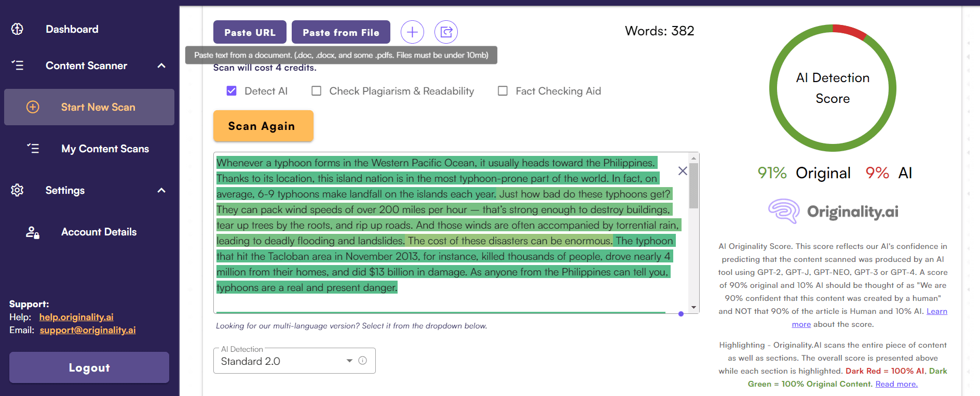Open My Content Scans menu item
The width and height of the screenshot is (980, 396).
[x=105, y=149]
